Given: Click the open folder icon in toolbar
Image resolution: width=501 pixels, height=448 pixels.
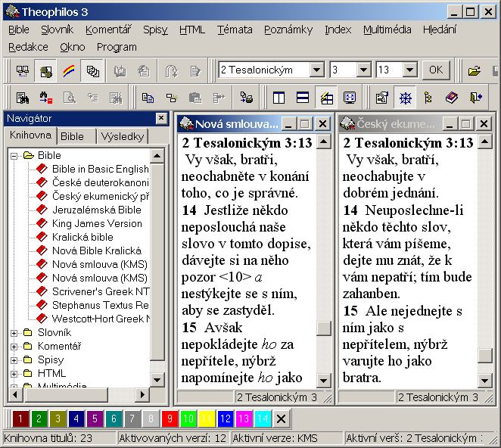Looking at the screenshot, I should coord(475,71).
